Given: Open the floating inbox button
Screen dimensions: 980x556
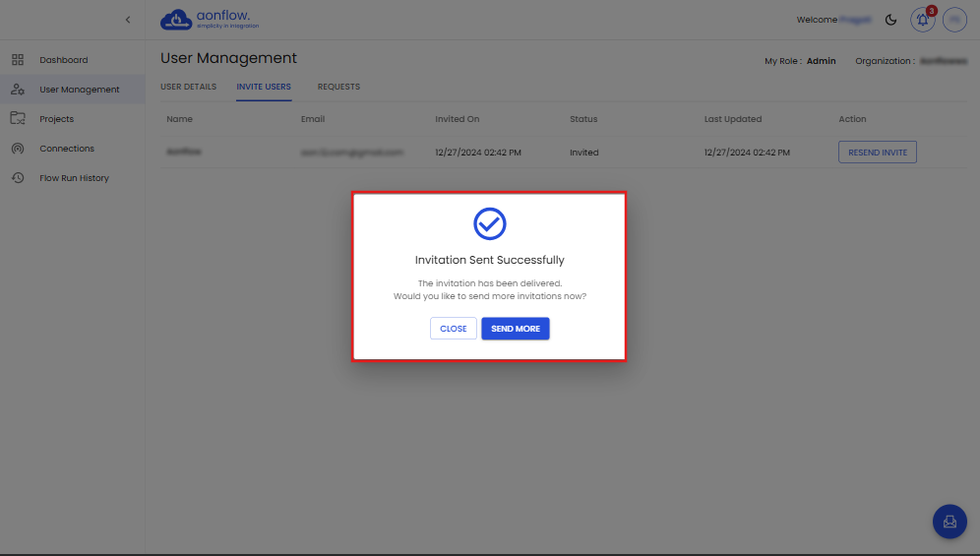Looking at the screenshot, I should pyautogui.click(x=949, y=522).
